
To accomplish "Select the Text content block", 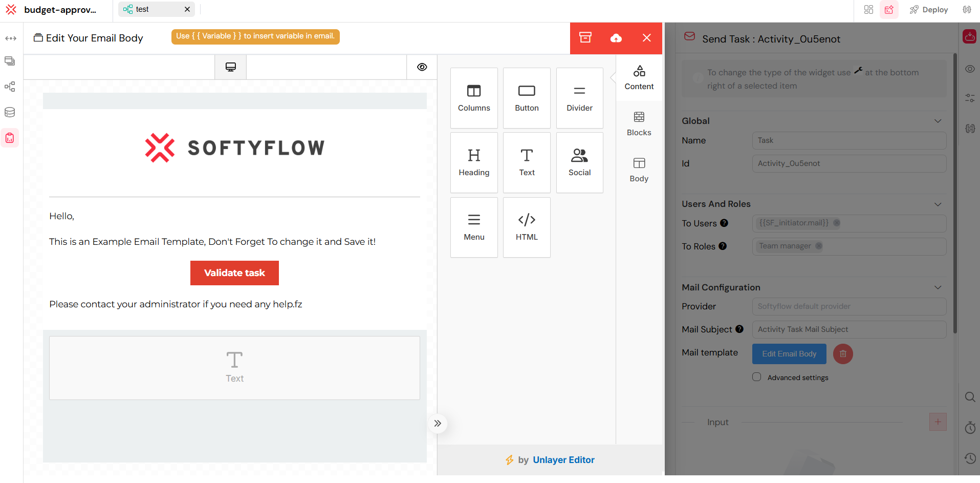I will coord(527,162).
